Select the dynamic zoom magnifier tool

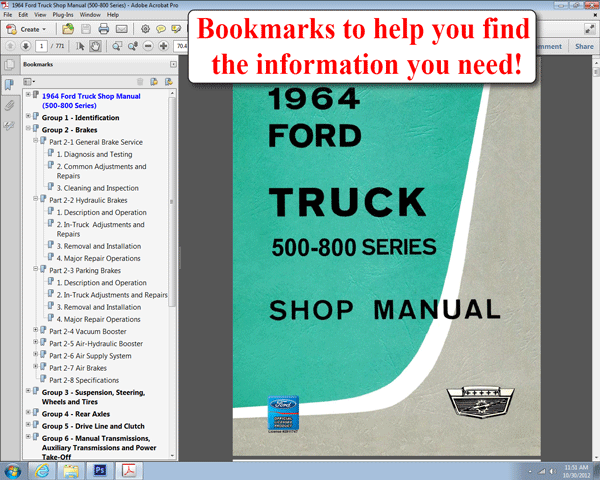click(133, 46)
